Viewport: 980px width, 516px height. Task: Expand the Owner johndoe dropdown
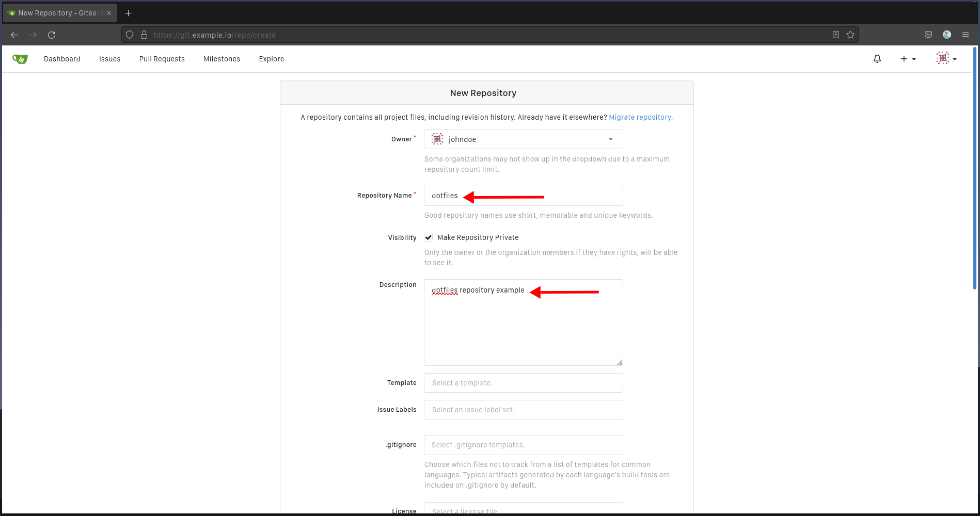pyautogui.click(x=523, y=139)
